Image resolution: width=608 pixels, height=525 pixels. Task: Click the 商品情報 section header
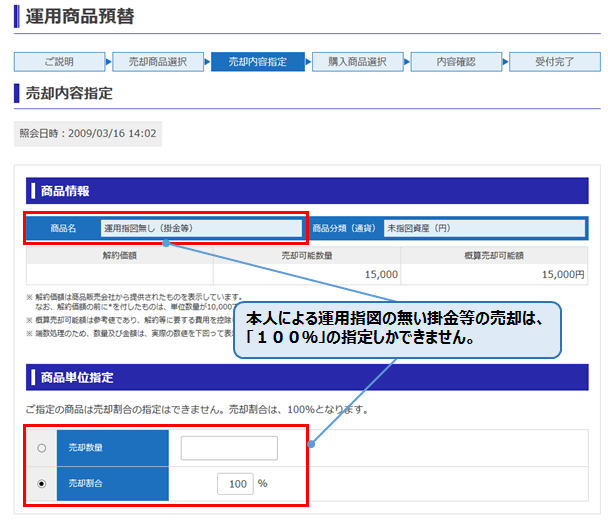click(307, 191)
